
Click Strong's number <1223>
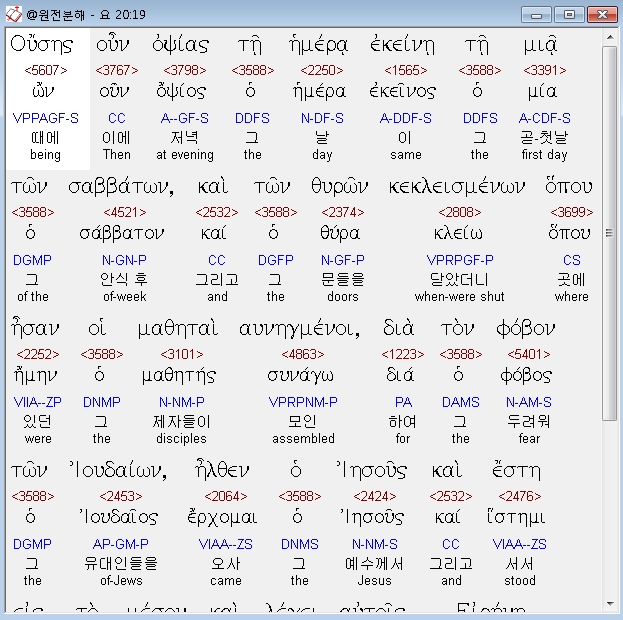click(403, 354)
